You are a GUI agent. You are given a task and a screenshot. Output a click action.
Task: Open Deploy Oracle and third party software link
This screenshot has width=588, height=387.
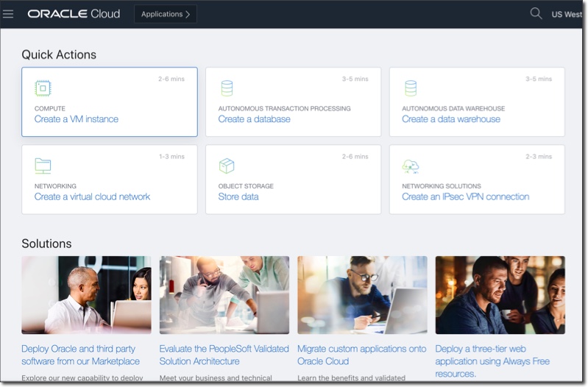(81, 355)
